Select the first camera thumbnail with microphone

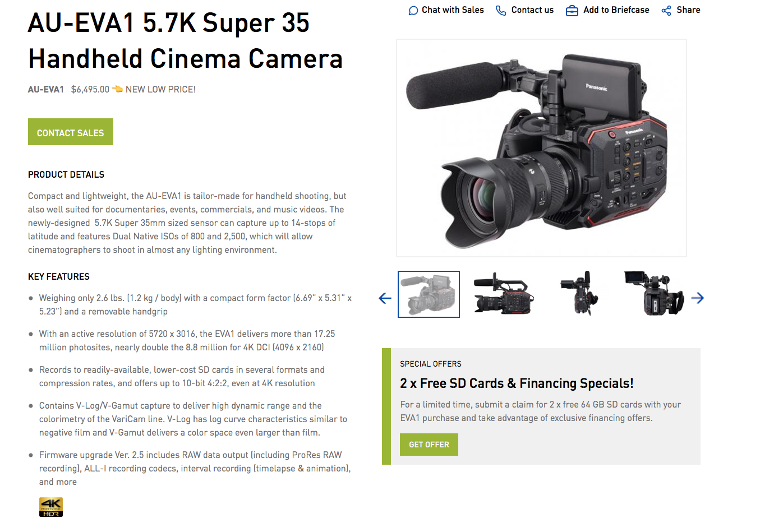click(x=429, y=294)
